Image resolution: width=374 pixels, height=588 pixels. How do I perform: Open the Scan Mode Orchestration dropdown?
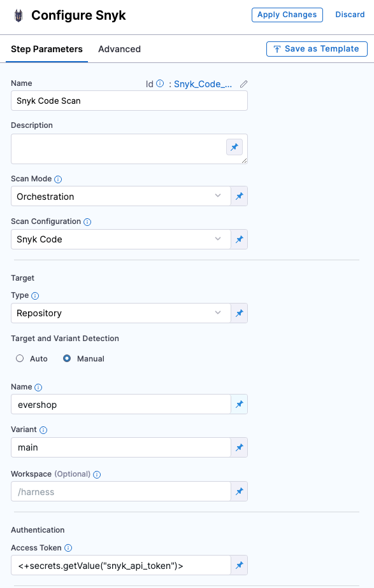(121, 196)
